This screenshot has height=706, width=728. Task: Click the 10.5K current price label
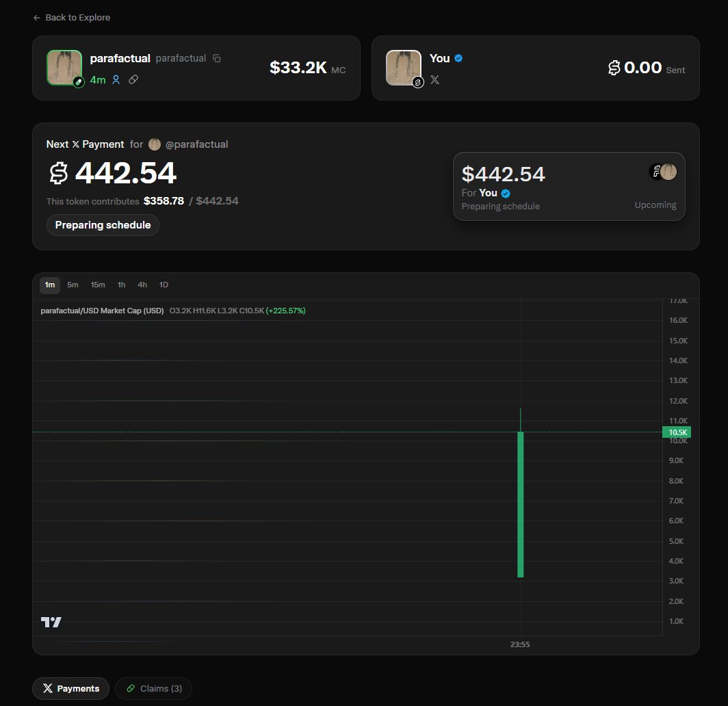[x=677, y=432]
